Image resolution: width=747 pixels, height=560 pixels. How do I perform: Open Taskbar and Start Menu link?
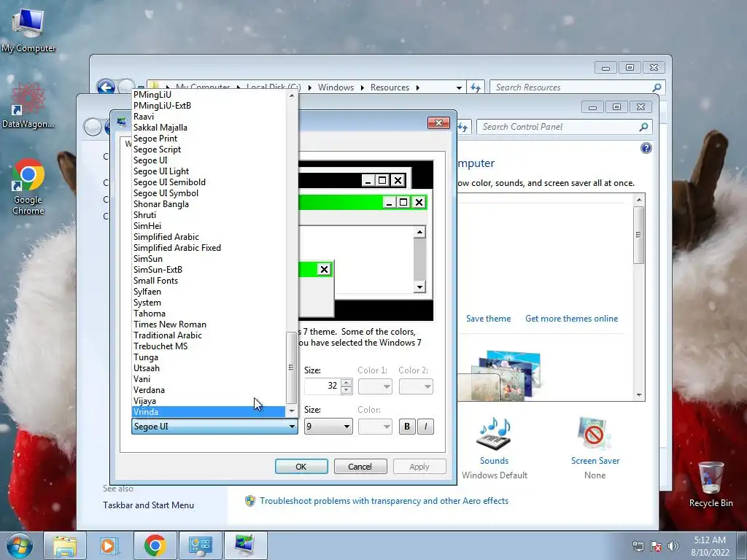[x=148, y=505]
